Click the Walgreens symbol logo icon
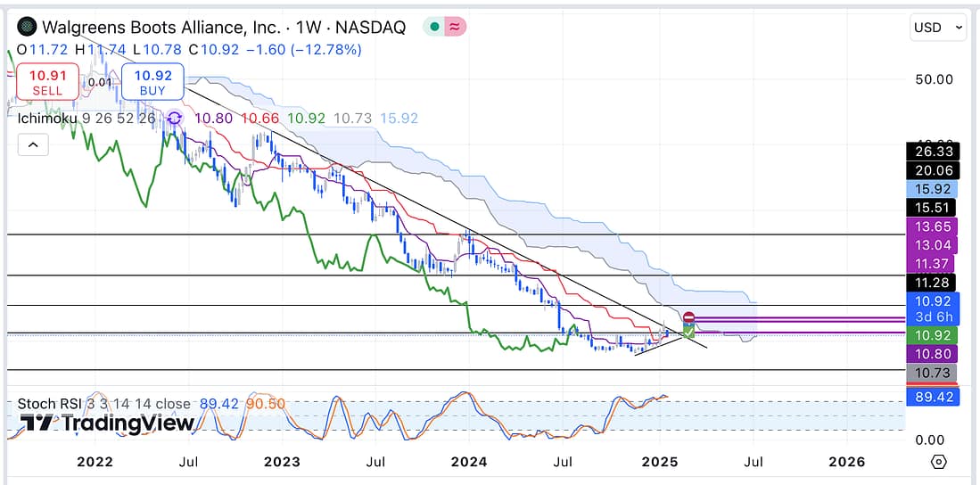Viewport: 980px width, 485px height. (28, 28)
